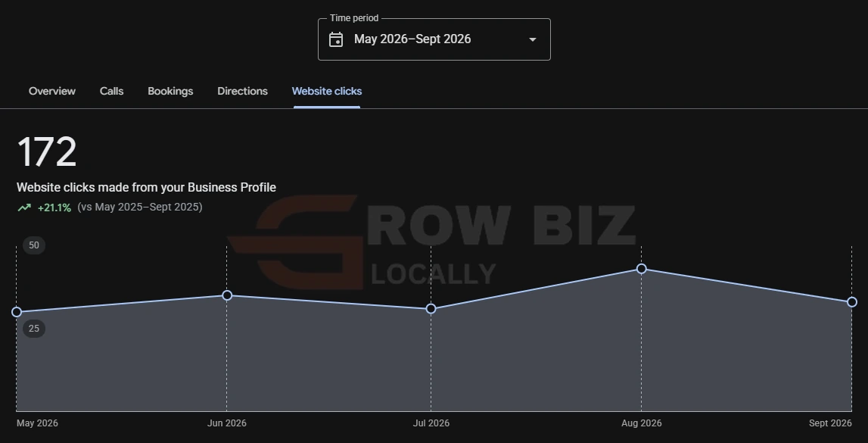Image resolution: width=868 pixels, height=443 pixels.
Task: Click the Jun 2026 x-axis label
Action: [227, 423]
